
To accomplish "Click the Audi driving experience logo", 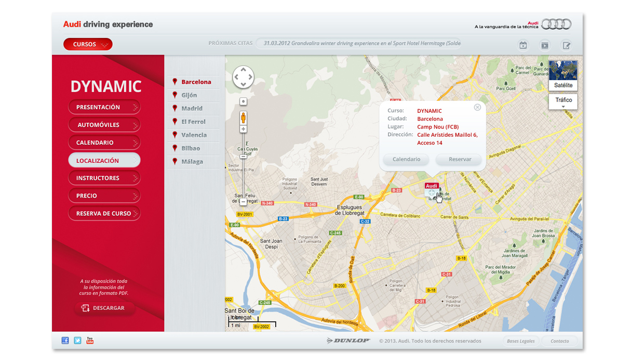I will click(108, 24).
